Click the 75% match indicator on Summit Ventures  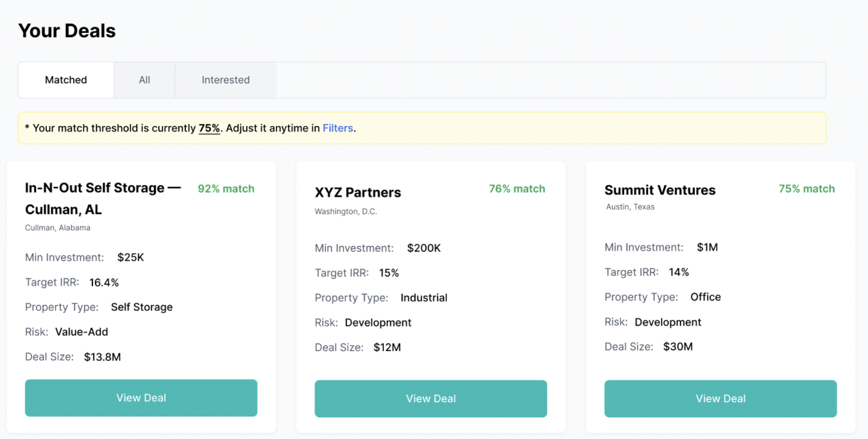[x=806, y=188]
